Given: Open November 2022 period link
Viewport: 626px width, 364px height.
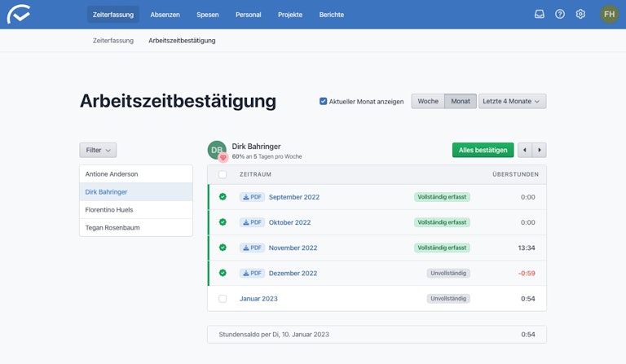Looking at the screenshot, I should pos(293,248).
